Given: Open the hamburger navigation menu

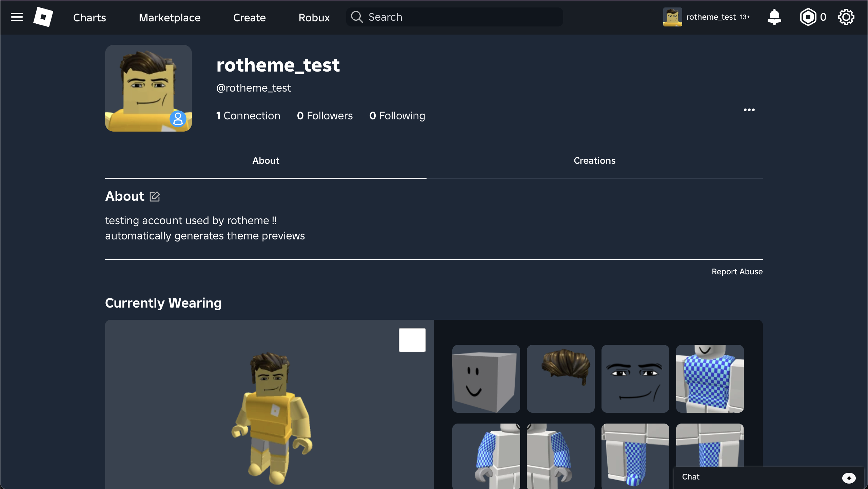Looking at the screenshot, I should (x=17, y=17).
